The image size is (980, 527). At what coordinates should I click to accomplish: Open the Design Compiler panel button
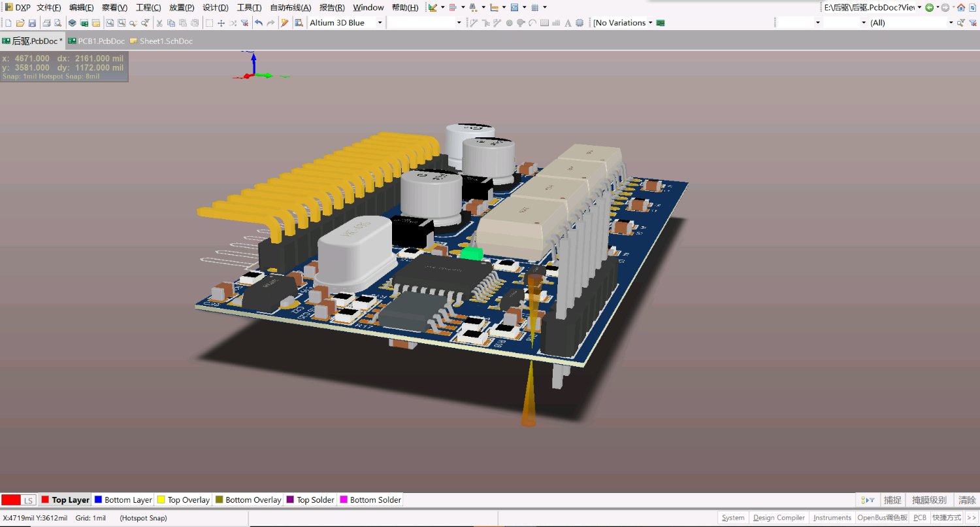779,518
